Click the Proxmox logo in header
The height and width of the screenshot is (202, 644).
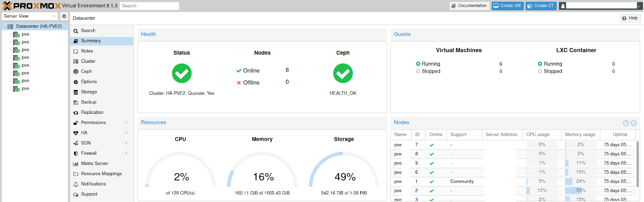pyautogui.click(x=31, y=6)
